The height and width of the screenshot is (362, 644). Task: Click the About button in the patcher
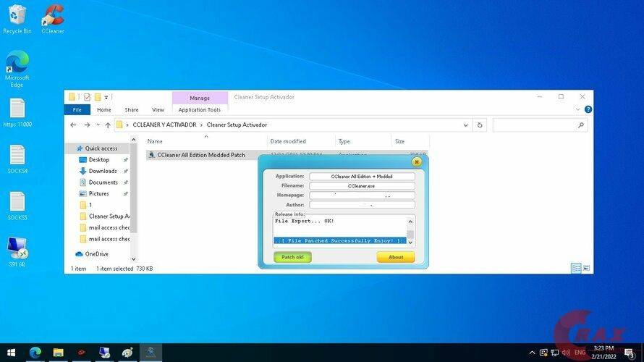tap(396, 257)
